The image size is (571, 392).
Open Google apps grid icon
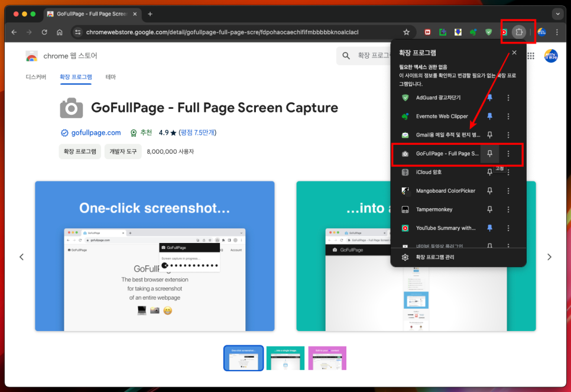pos(531,56)
